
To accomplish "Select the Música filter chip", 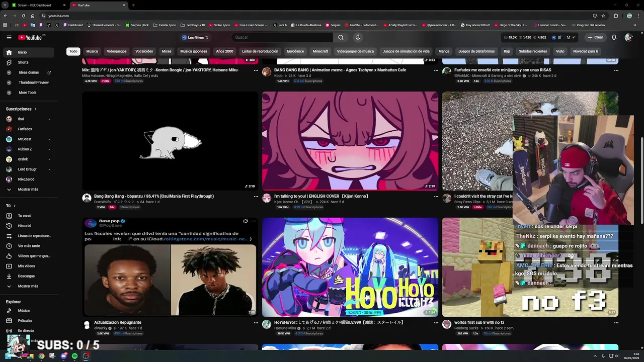I will (x=92, y=51).
